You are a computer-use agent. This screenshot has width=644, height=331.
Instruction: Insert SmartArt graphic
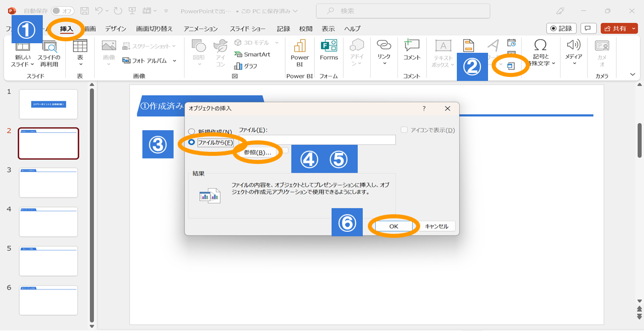[252, 54]
